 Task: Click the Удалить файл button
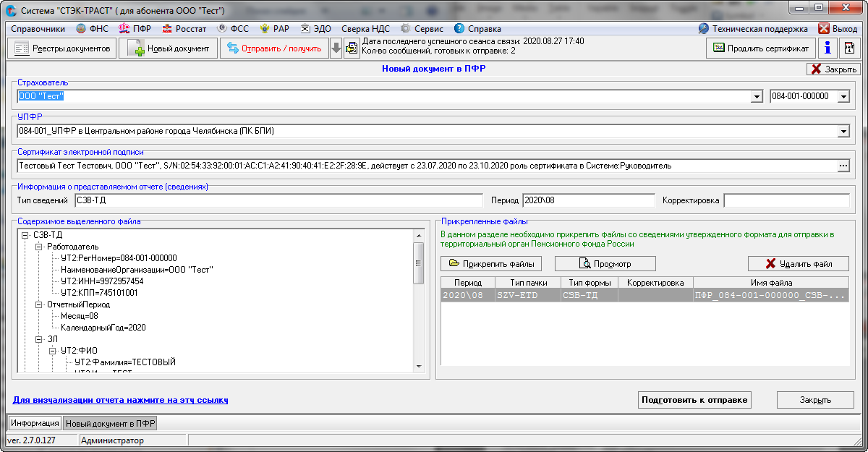coord(799,264)
